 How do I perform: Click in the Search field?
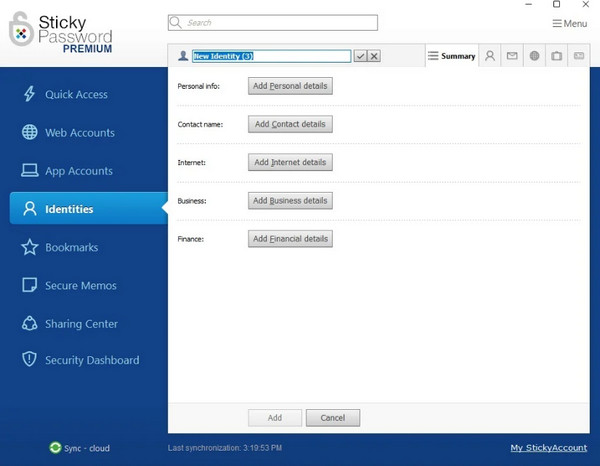pyautogui.click(x=272, y=23)
